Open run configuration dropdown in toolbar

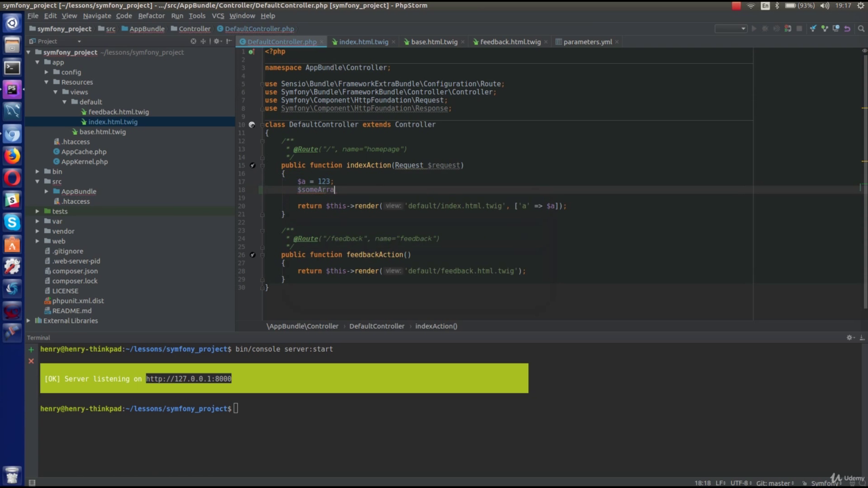pyautogui.click(x=731, y=28)
